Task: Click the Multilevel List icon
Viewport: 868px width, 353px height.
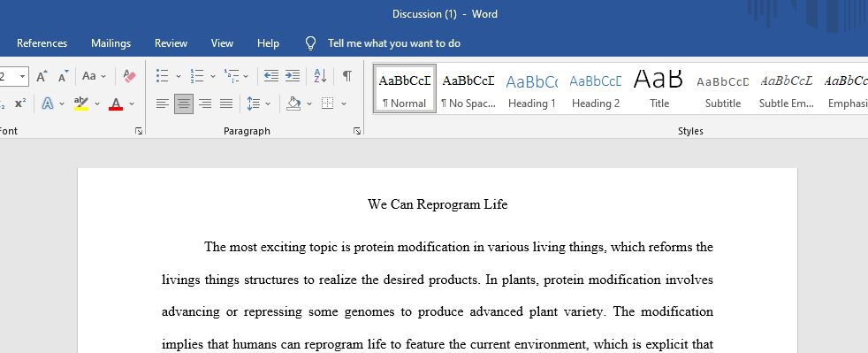Action: point(232,76)
